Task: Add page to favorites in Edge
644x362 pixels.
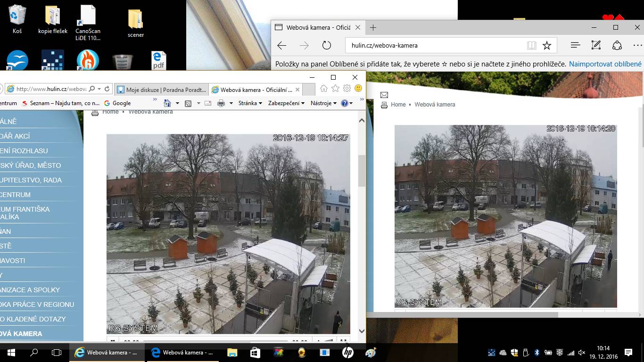Action: 547,46
